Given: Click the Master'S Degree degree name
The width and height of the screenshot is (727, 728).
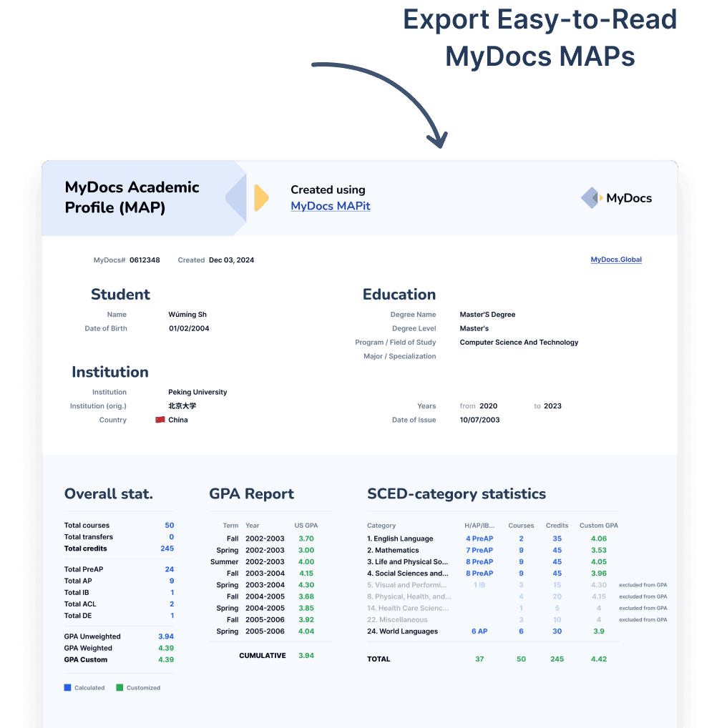Looking at the screenshot, I should 487,315.
